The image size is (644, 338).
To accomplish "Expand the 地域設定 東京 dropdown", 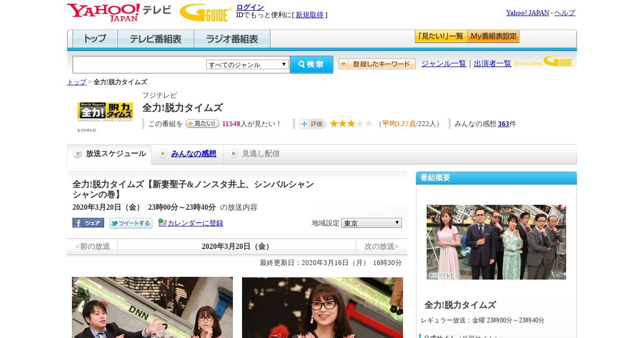I will tap(371, 223).
